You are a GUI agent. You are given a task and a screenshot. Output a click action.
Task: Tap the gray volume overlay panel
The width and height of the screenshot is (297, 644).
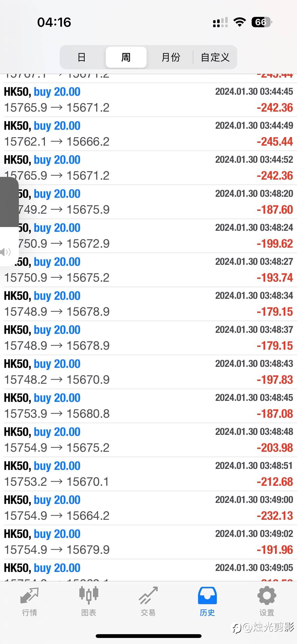[9, 202]
